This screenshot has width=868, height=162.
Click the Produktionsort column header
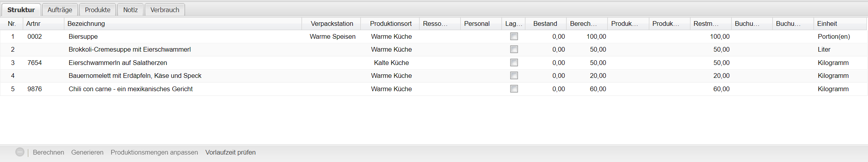[x=390, y=23]
